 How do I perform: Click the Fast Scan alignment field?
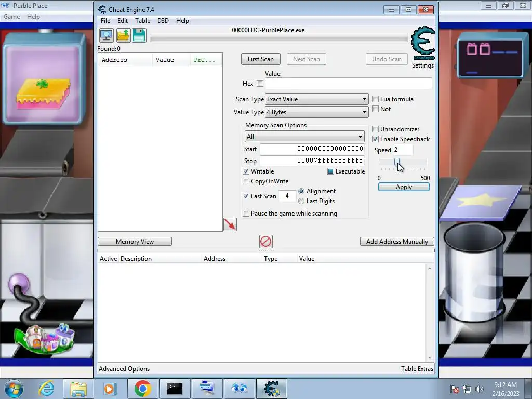tap(287, 196)
